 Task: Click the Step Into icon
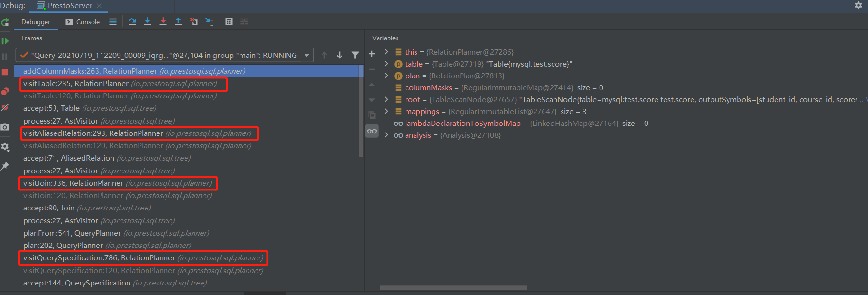click(148, 21)
